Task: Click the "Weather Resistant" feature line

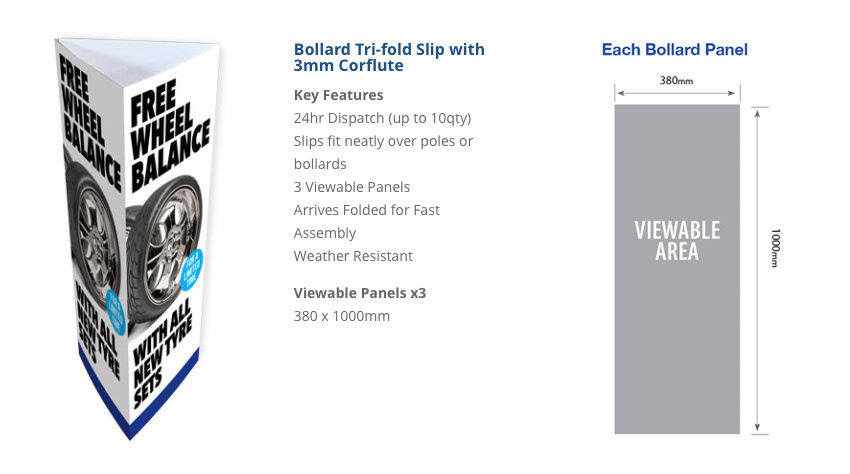Action: click(x=353, y=256)
